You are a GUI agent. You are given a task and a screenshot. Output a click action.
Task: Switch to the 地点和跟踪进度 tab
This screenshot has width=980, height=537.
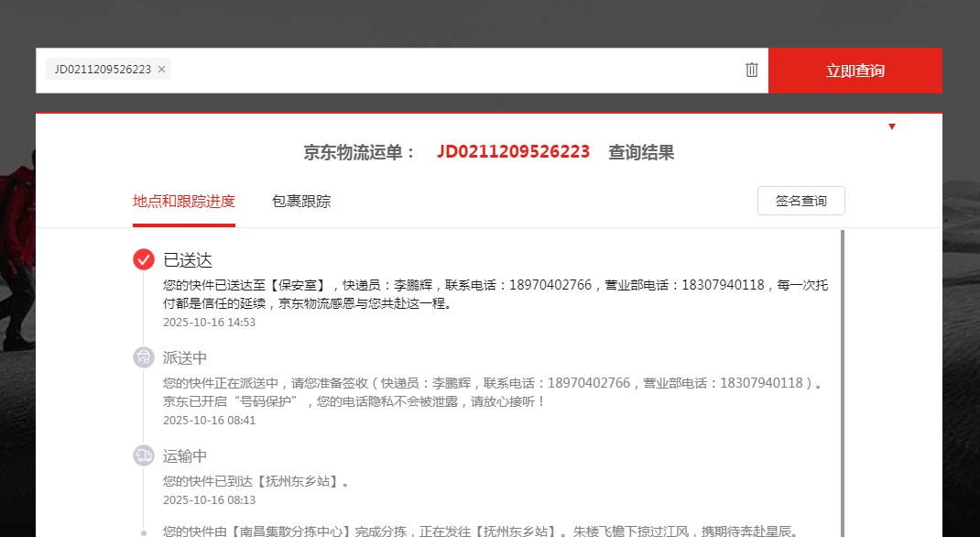point(183,202)
